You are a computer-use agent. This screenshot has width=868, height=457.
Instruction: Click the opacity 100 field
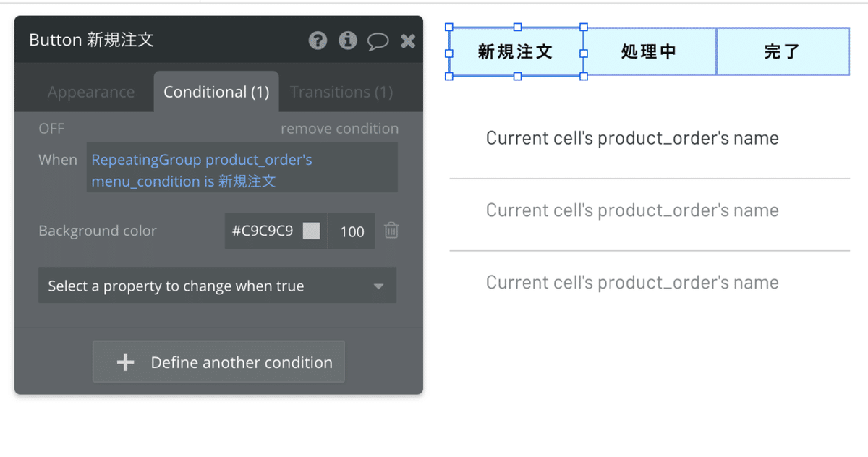pyautogui.click(x=352, y=231)
